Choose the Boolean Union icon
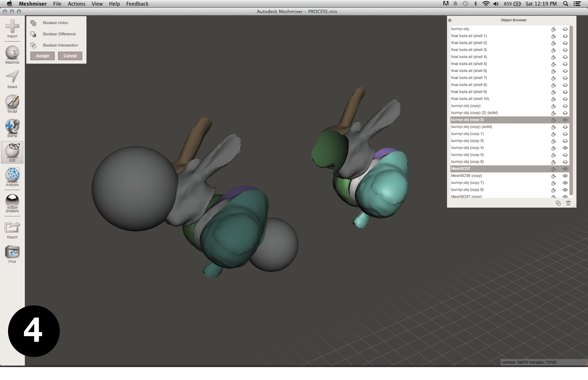This screenshot has width=588, height=380. [33, 23]
